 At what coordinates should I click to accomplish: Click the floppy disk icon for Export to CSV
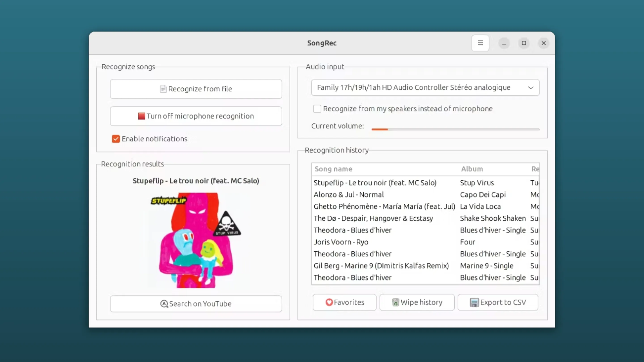click(475, 302)
